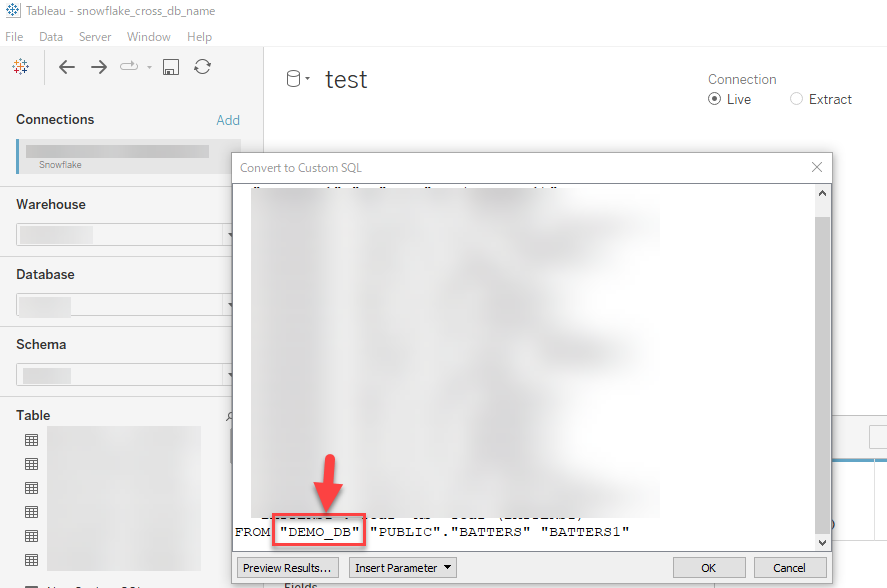
Task: Click the FROM keyword in the SQL
Action: click(x=252, y=532)
